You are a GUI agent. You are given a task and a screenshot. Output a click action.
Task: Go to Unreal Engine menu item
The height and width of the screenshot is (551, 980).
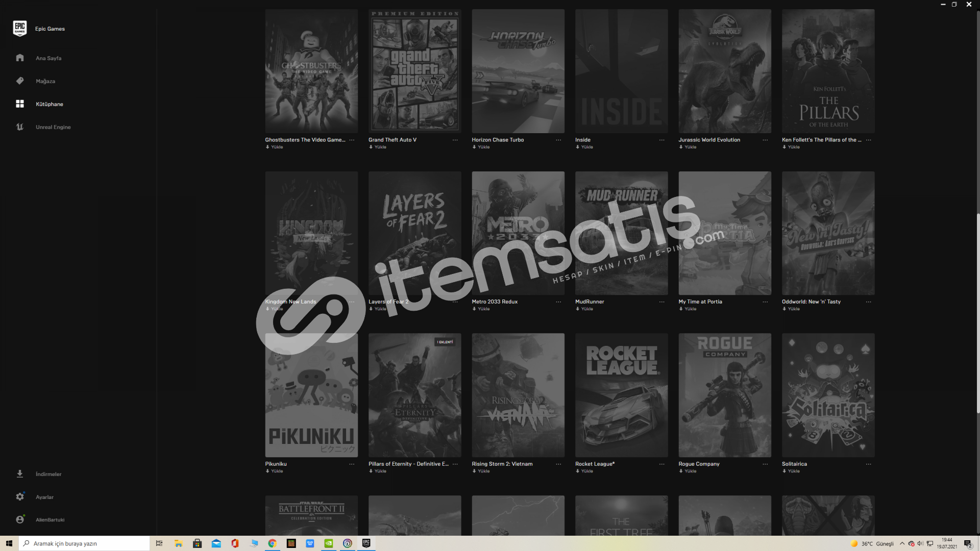point(53,127)
